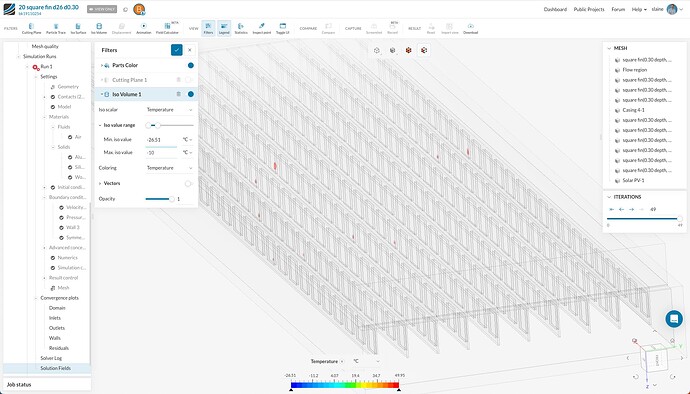Select the wireframe cube render mode
Image resolution: width=690 pixels, height=394 pixels.
[377, 50]
